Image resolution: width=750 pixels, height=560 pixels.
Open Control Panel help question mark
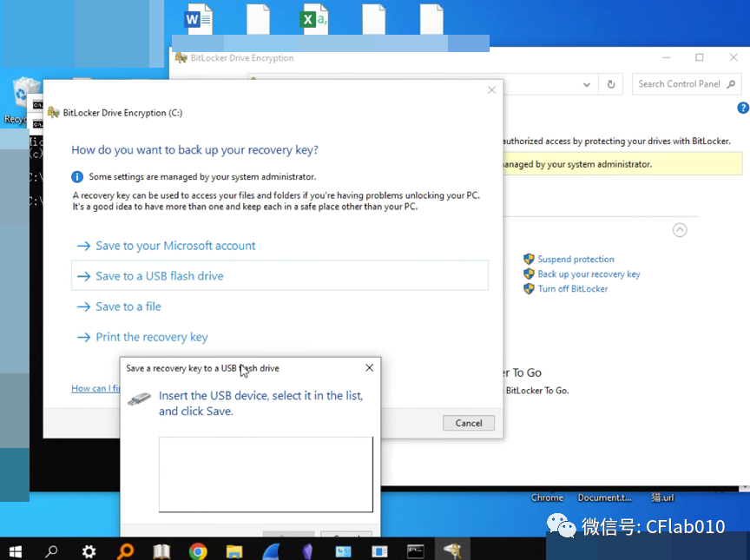pos(743,108)
